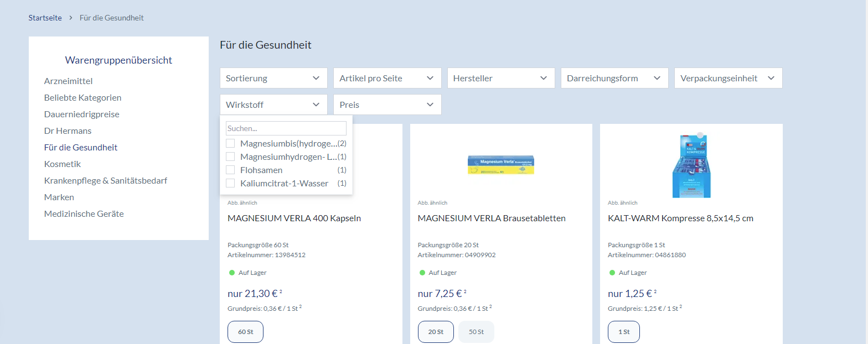The width and height of the screenshot is (868, 344).
Task: Check the Magnesiumbis(hydrogen...) filter option
Action: pos(230,144)
